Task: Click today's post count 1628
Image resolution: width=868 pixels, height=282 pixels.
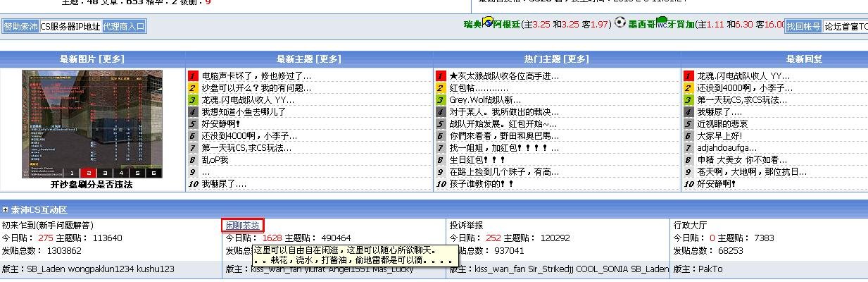Action: coord(272,238)
